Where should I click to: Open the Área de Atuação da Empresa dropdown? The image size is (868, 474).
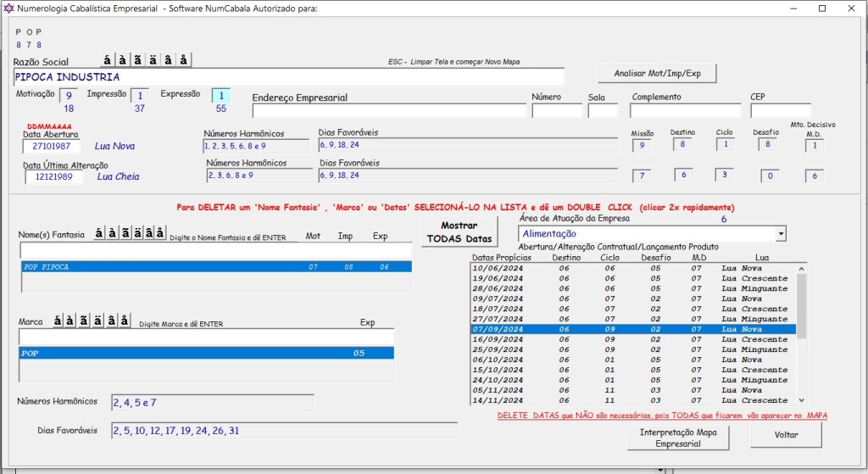pos(779,233)
